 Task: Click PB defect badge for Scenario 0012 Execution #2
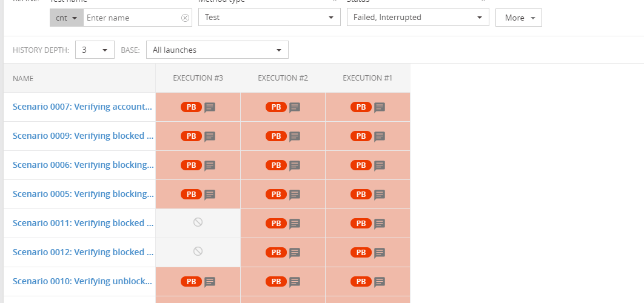click(277, 253)
